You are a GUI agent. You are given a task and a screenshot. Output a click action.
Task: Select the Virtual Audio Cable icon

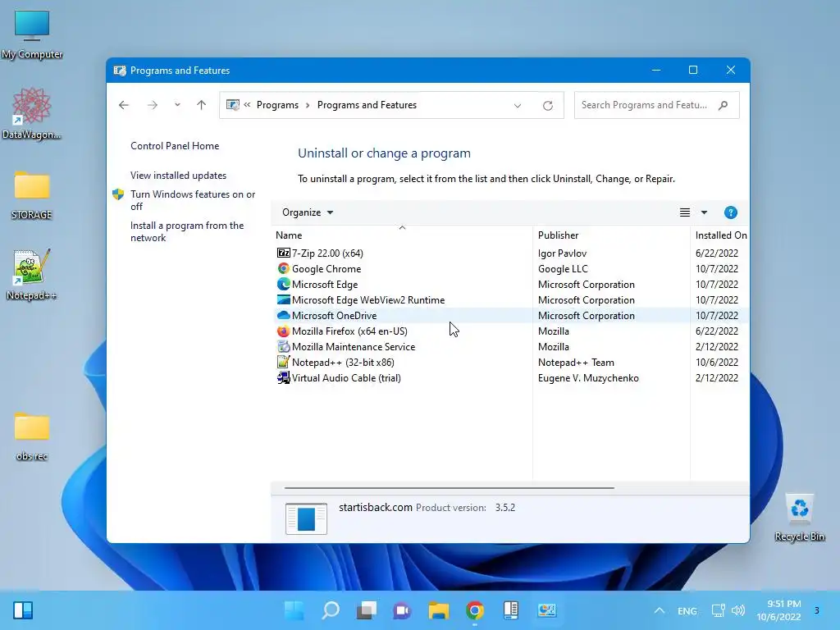point(283,377)
